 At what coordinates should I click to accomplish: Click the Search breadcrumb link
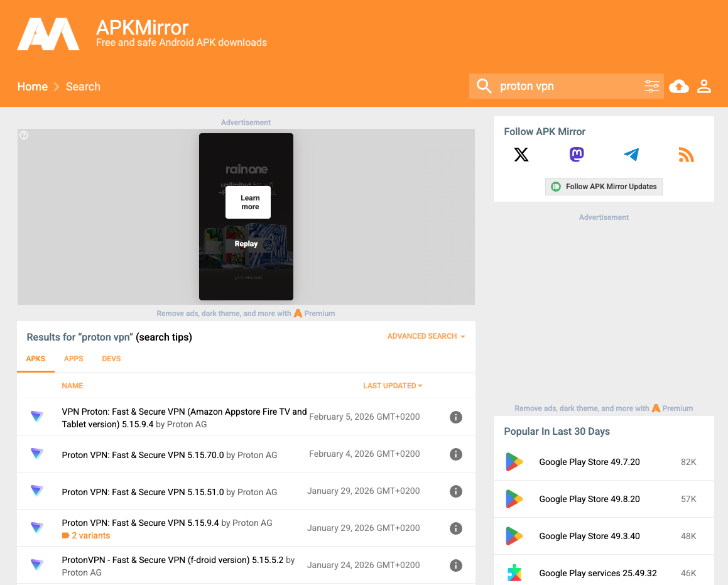click(x=83, y=87)
